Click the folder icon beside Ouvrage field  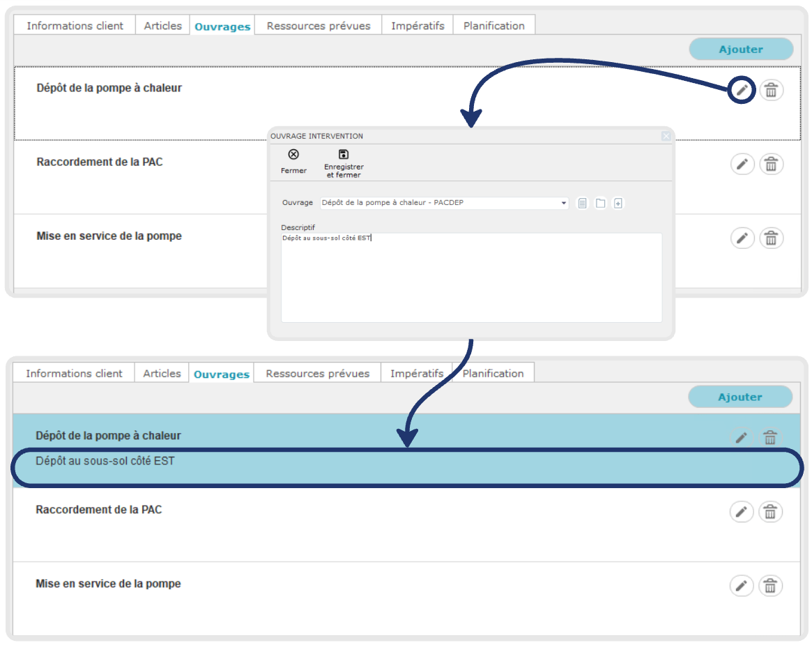coord(600,204)
